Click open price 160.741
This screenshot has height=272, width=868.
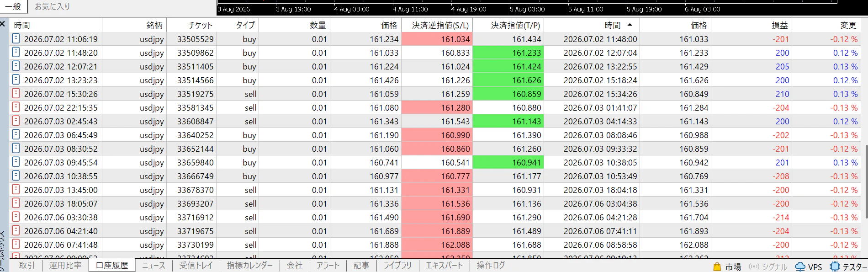click(384, 162)
